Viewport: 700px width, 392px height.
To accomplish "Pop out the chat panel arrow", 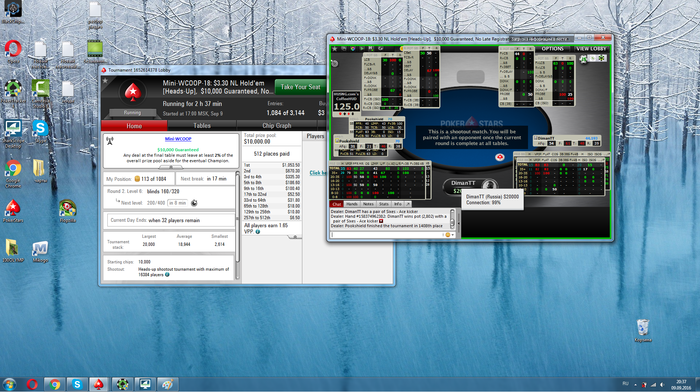I will tap(408, 204).
